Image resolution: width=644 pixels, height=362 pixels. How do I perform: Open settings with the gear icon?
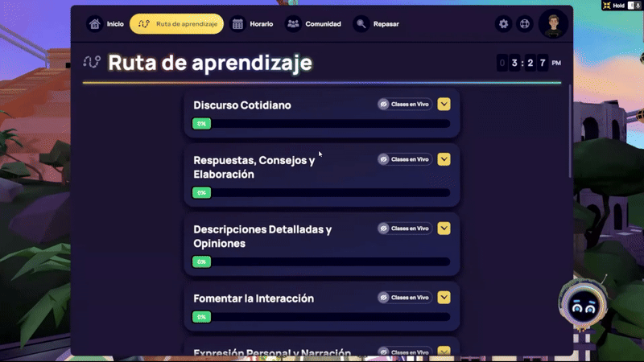(504, 24)
